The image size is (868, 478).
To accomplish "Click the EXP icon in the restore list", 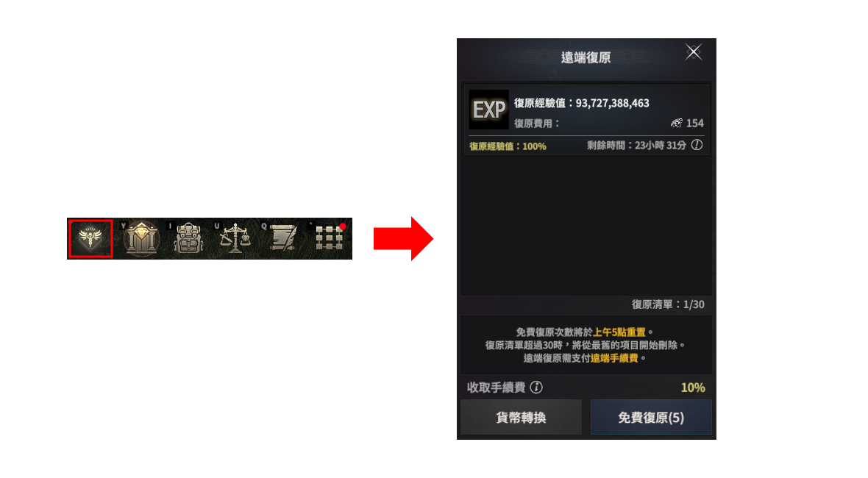I will pyautogui.click(x=489, y=110).
